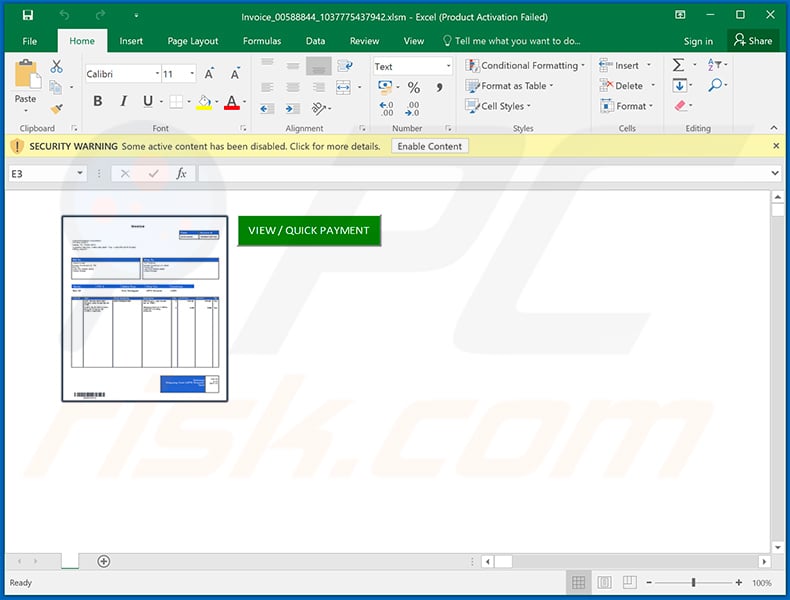
Task: Click the Paste clipboard icon
Action: pyautogui.click(x=27, y=74)
